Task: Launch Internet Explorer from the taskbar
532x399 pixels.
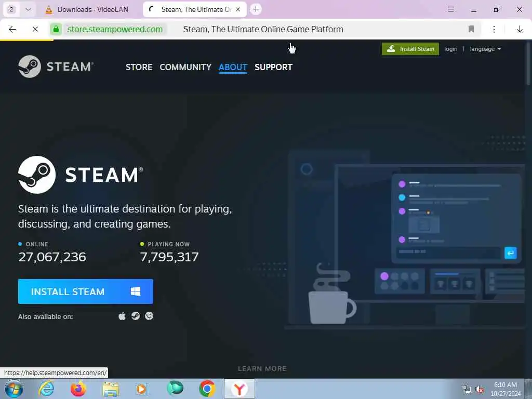Action: [x=46, y=389]
